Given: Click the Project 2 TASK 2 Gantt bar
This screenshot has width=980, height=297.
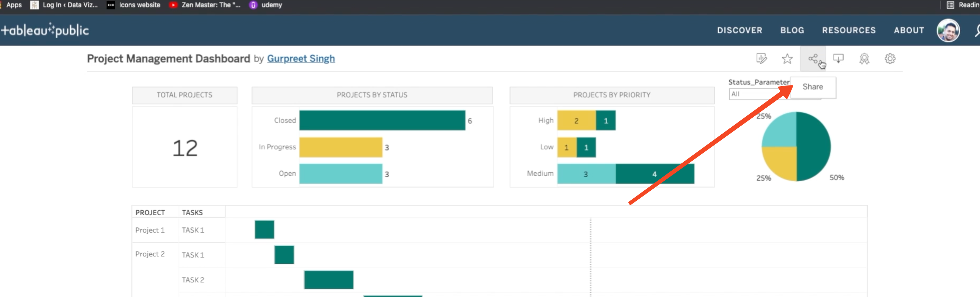Looking at the screenshot, I should coord(329,279).
